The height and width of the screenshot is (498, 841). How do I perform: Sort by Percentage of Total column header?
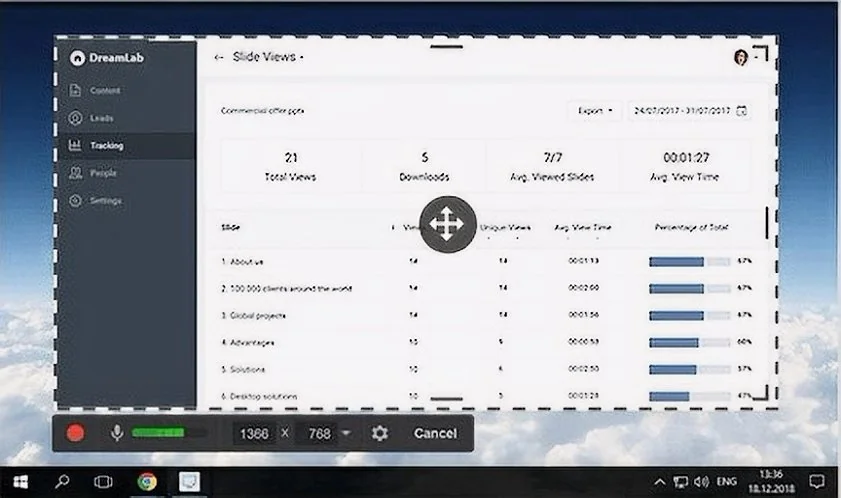(x=691, y=228)
